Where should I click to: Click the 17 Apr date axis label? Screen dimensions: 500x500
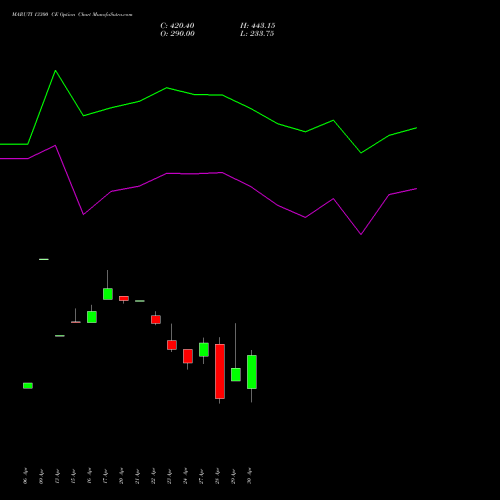pyautogui.click(x=106, y=476)
